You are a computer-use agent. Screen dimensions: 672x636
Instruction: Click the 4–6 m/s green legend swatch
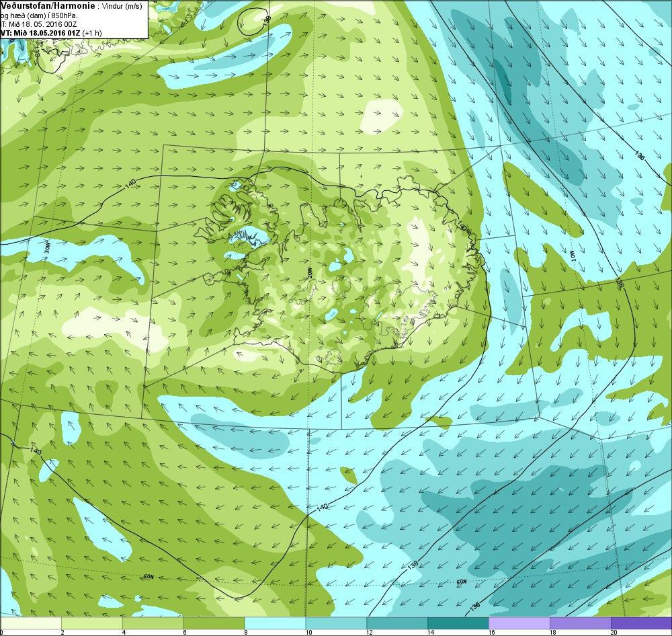pos(153,623)
